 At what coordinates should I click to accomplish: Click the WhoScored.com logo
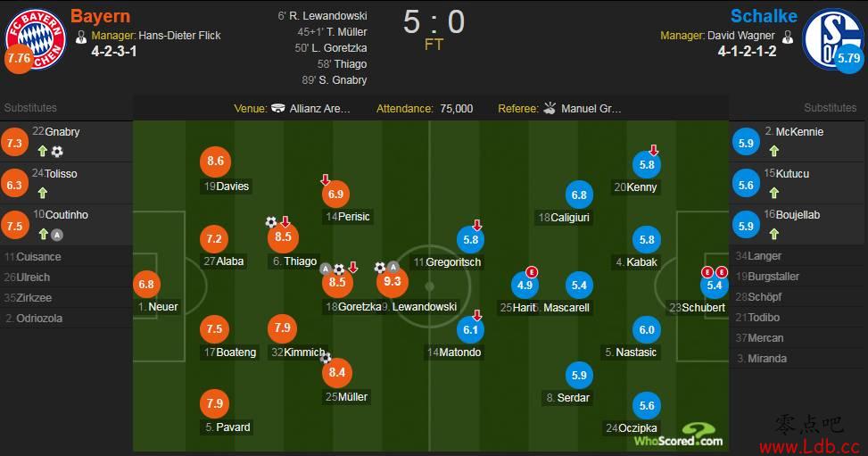click(x=679, y=435)
